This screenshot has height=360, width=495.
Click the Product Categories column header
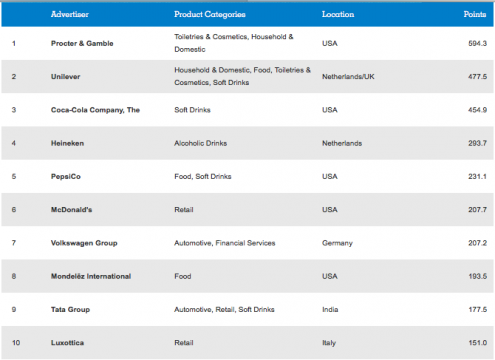[210, 14]
